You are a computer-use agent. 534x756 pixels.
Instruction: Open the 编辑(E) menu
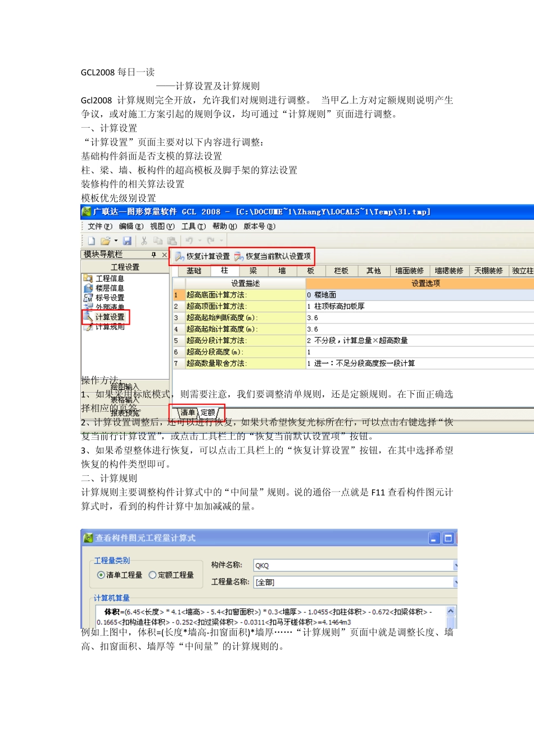click(x=131, y=226)
